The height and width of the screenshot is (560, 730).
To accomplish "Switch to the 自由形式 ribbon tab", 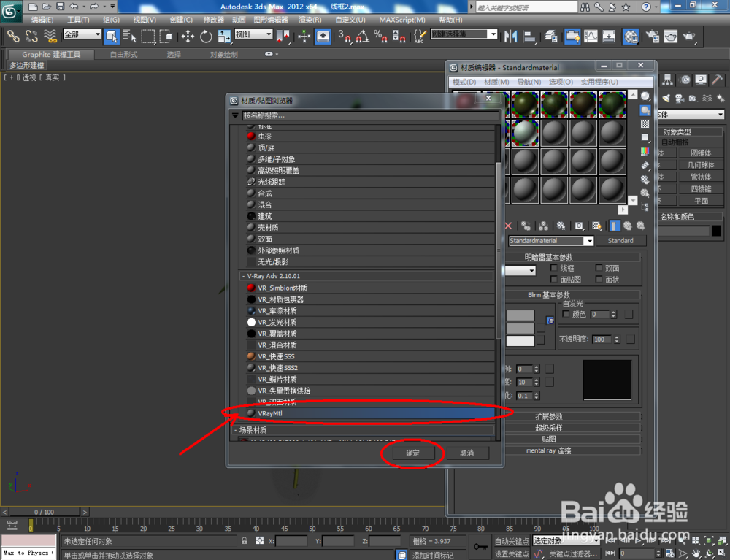I will pyautogui.click(x=123, y=55).
